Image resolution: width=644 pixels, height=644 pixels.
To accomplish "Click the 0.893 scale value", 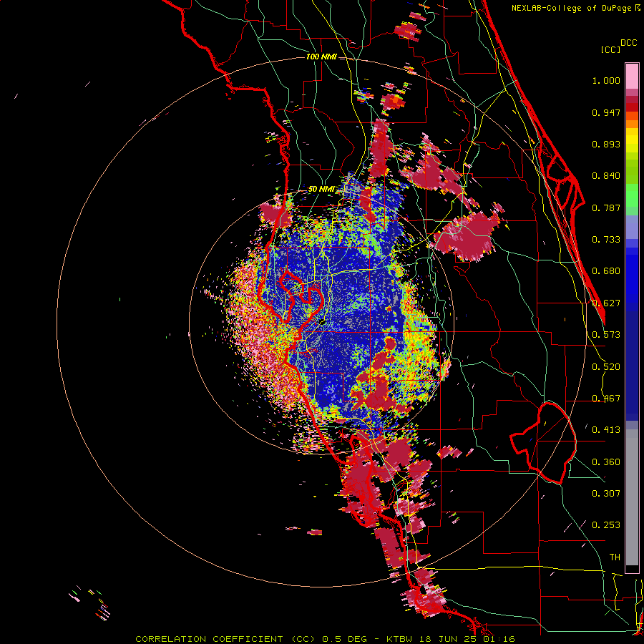I will pyautogui.click(x=606, y=144).
